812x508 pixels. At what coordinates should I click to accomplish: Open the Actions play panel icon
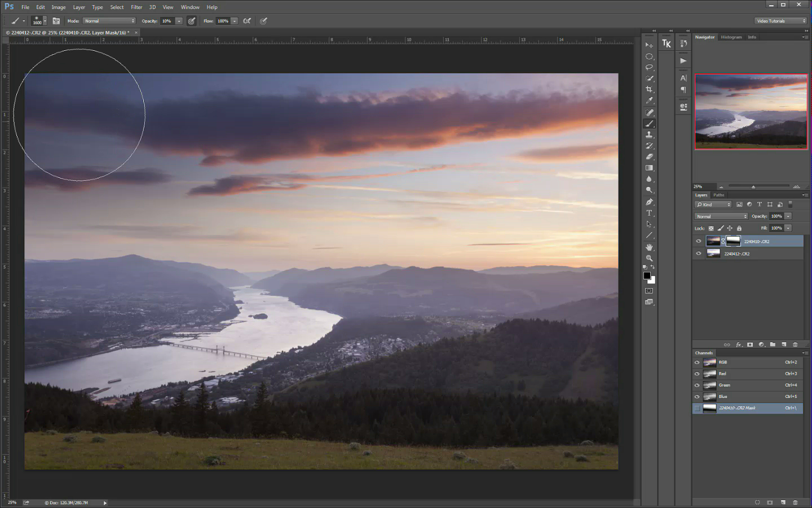coord(683,60)
